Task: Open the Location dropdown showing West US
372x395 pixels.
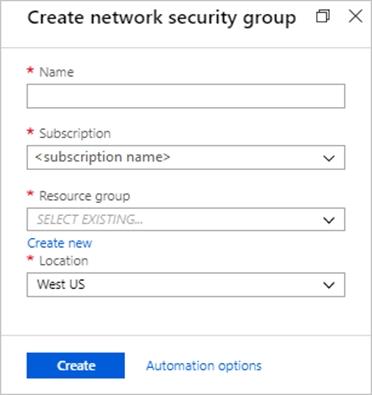Action: [x=186, y=285]
